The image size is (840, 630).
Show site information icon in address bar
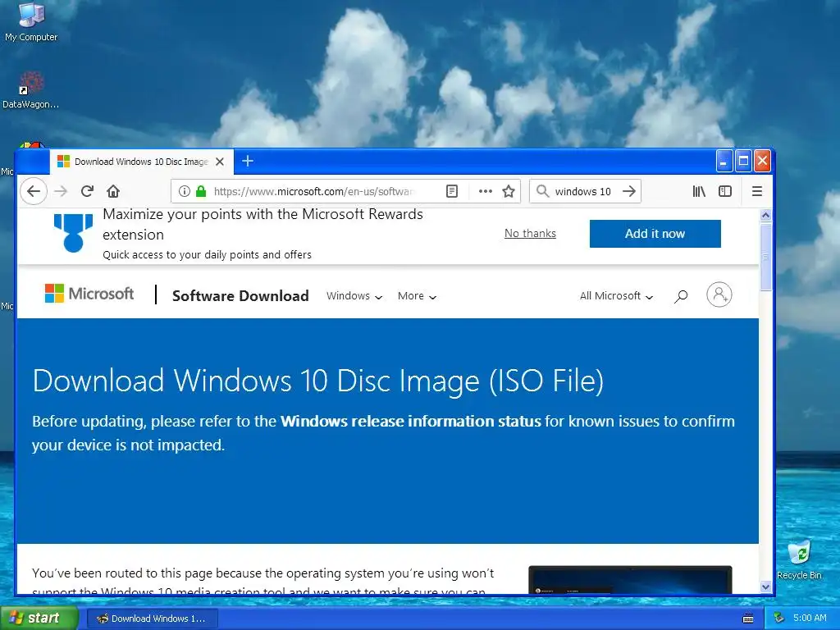(x=185, y=191)
